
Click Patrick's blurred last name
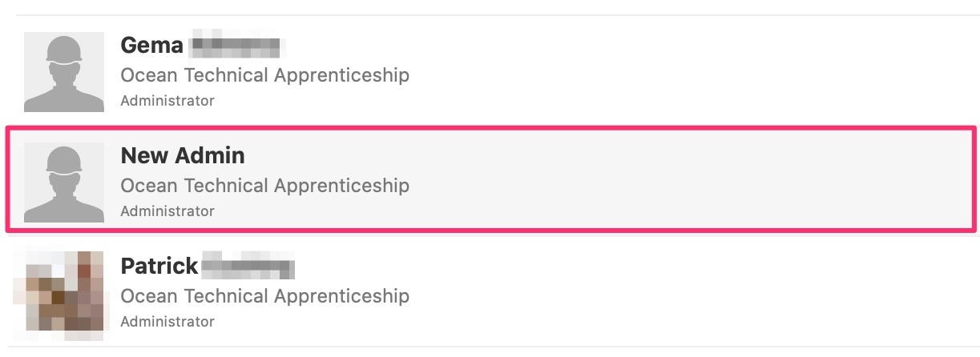(x=248, y=266)
